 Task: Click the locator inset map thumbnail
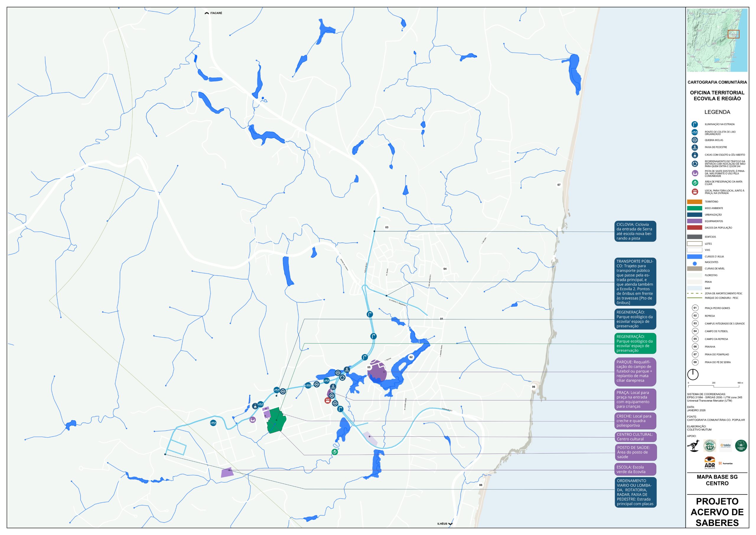coord(717,40)
